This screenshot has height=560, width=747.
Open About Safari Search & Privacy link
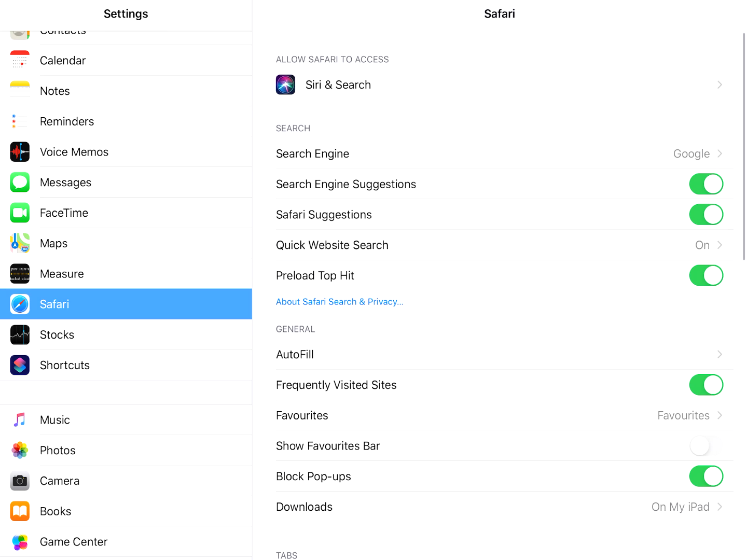[339, 302]
